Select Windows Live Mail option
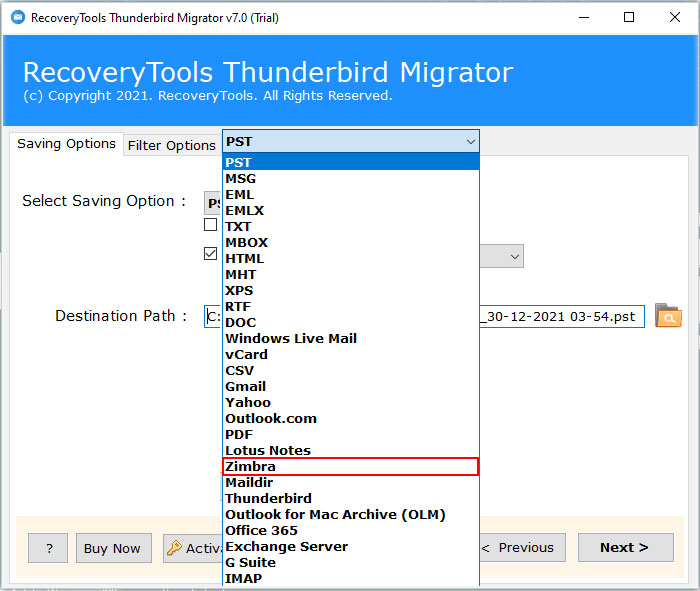The width and height of the screenshot is (700, 591). pos(350,339)
